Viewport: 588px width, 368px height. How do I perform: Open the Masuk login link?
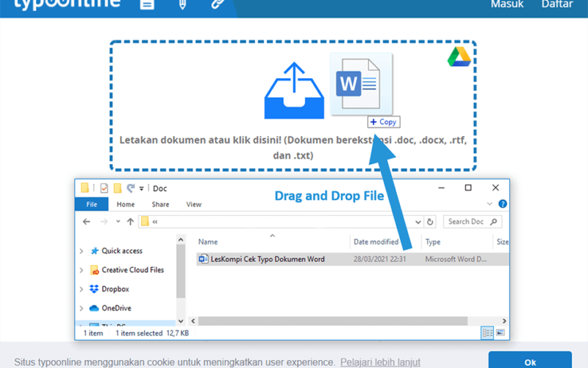[x=507, y=4]
